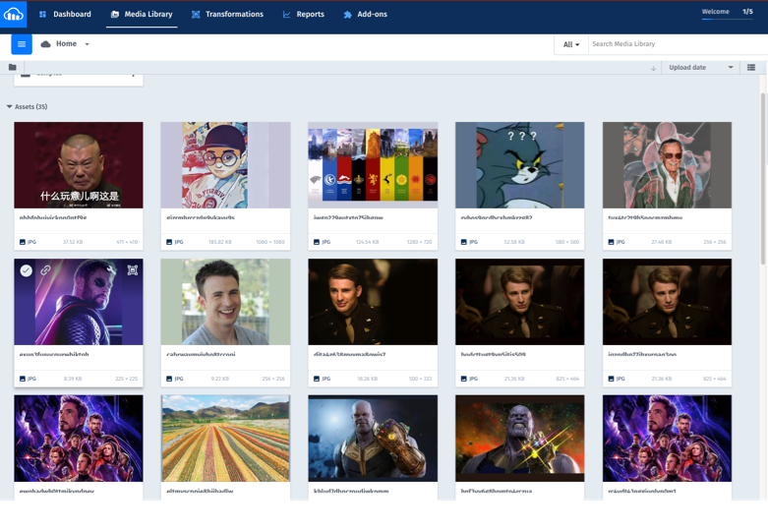
Task: Open the Transformations tab
Action: [227, 14]
